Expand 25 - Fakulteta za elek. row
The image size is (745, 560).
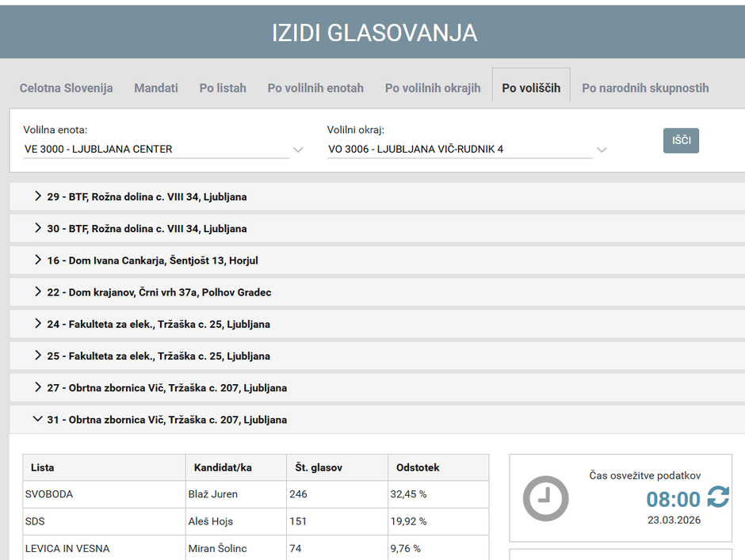159,356
